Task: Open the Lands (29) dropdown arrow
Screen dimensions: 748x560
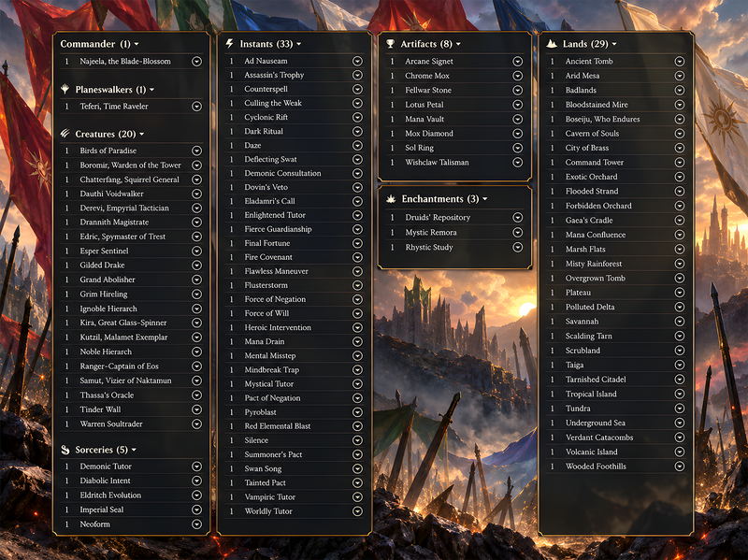Action: (614, 44)
